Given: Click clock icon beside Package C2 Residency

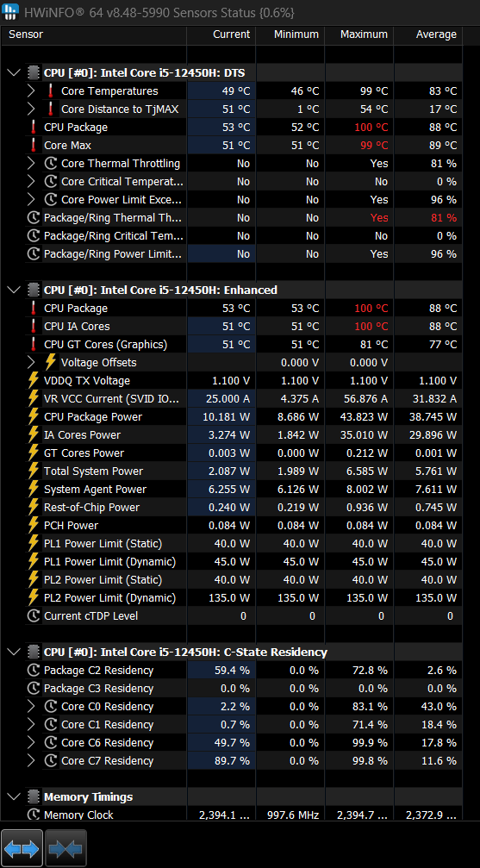Looking at the screenshot, I should [x=34, y=671].
